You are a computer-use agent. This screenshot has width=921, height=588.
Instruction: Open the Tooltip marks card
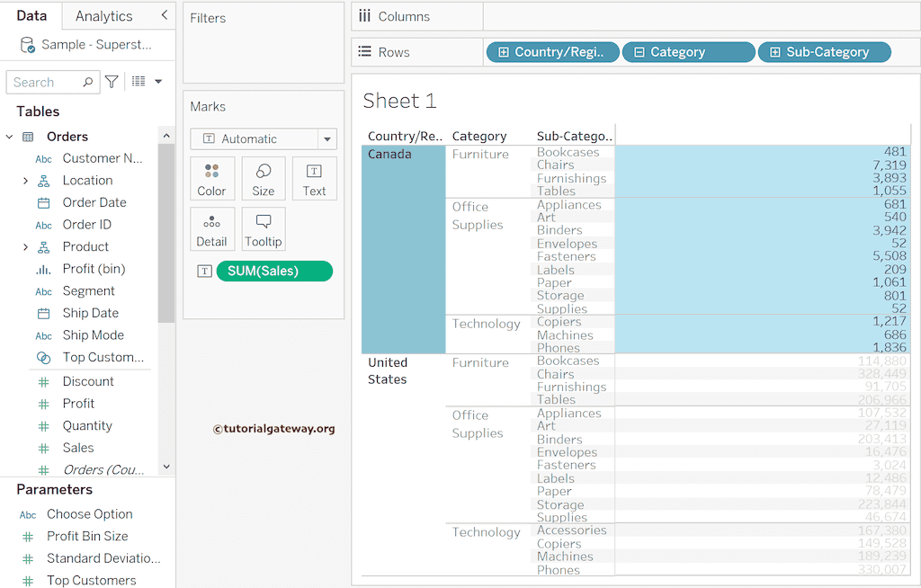(x=264, y=229)
